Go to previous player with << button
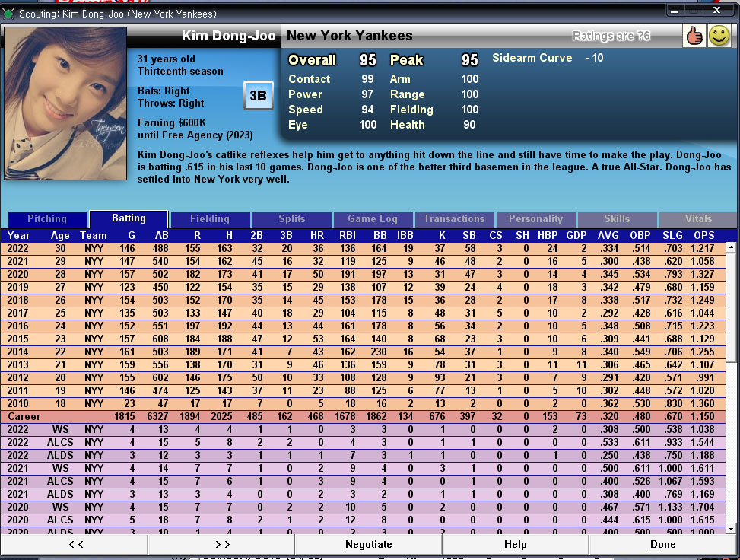 click(75, 545)
